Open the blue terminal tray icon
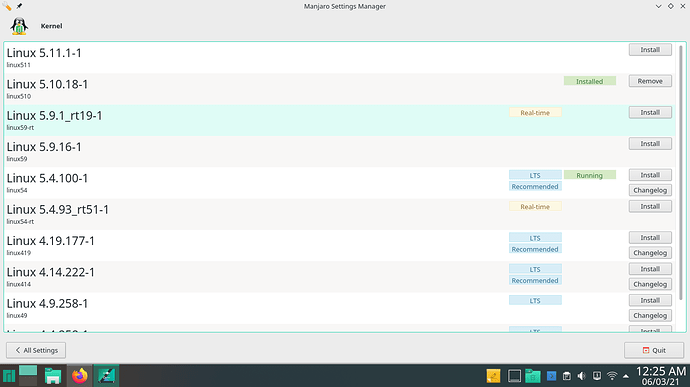This screenshot has width=690, height=387. point(551,376)
